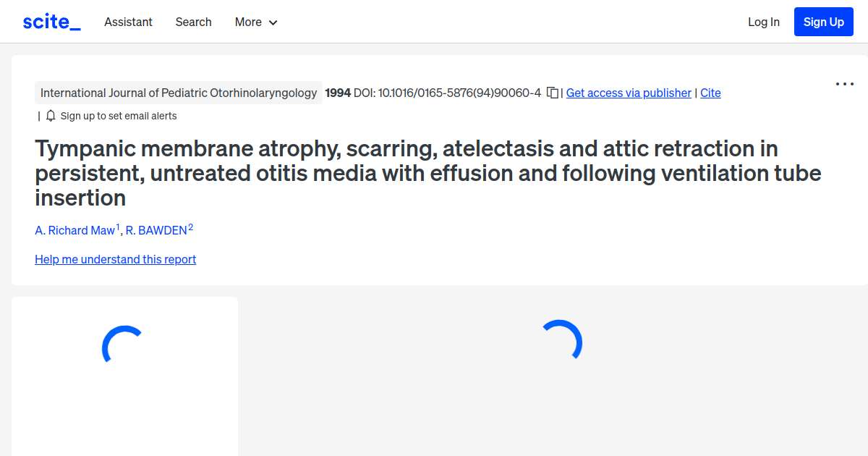Click the Log In button
The image size is (868, 456).
click(x=763, y=22)
